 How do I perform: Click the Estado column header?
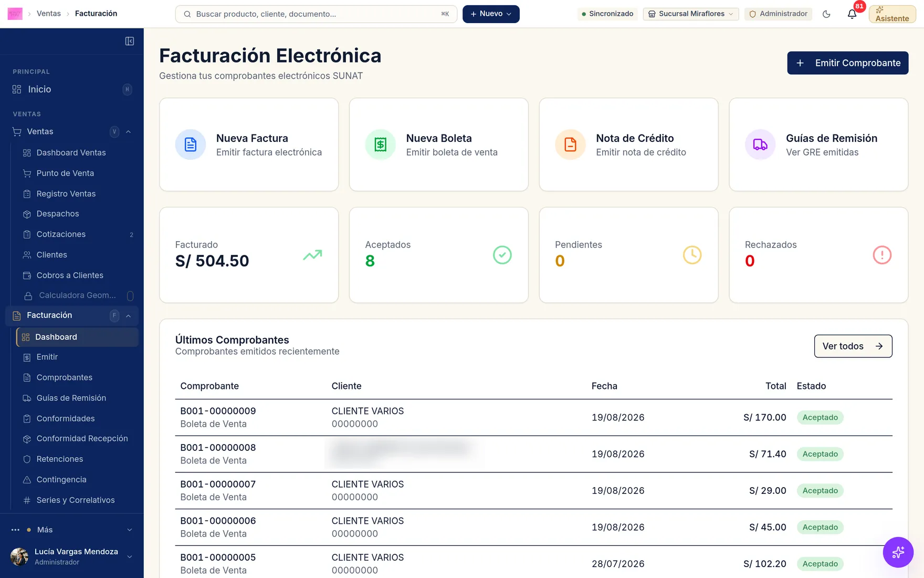click(x=811, y=386)
